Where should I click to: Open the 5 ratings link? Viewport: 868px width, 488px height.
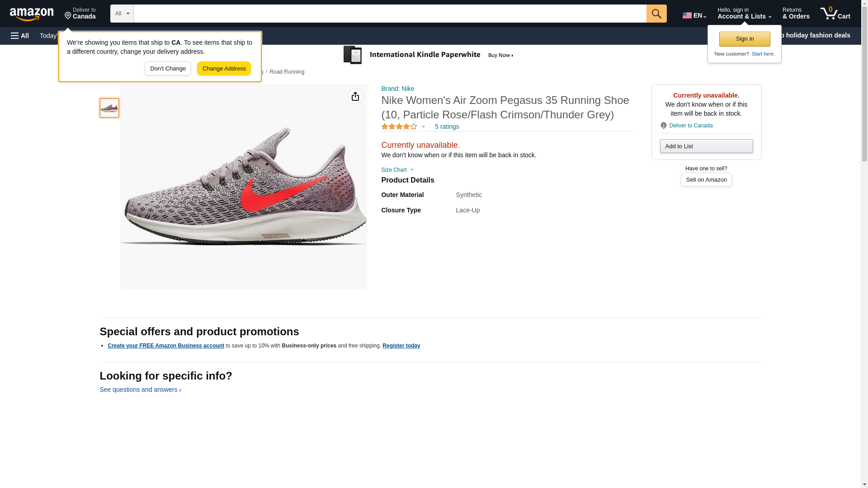pos(447,127)
